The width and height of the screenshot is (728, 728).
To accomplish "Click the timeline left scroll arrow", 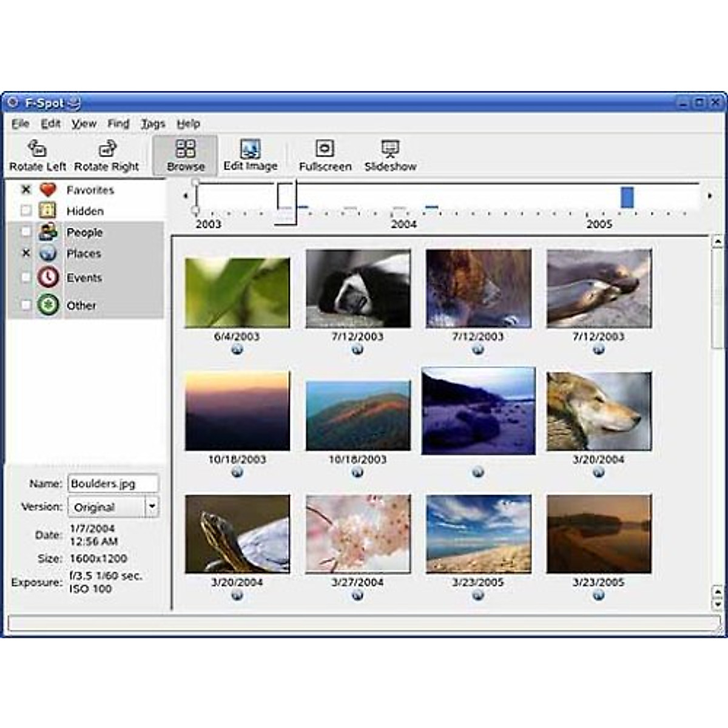I will click(x=184, y=196).
